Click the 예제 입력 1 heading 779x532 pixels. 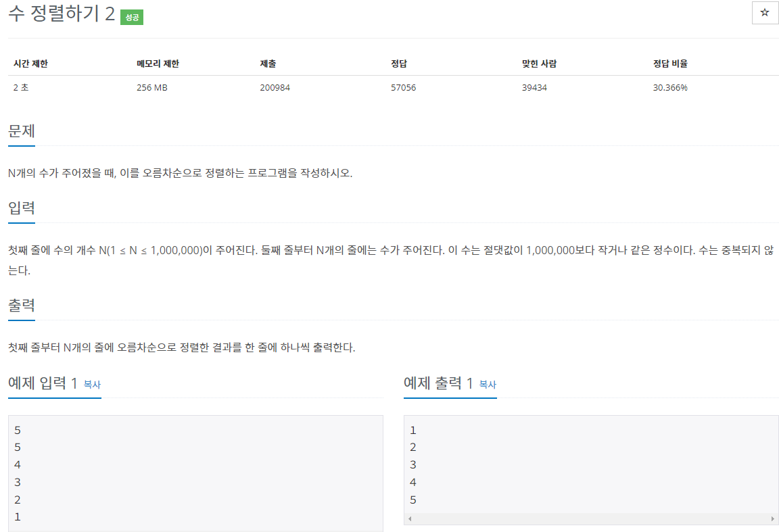tap(43, 383)
